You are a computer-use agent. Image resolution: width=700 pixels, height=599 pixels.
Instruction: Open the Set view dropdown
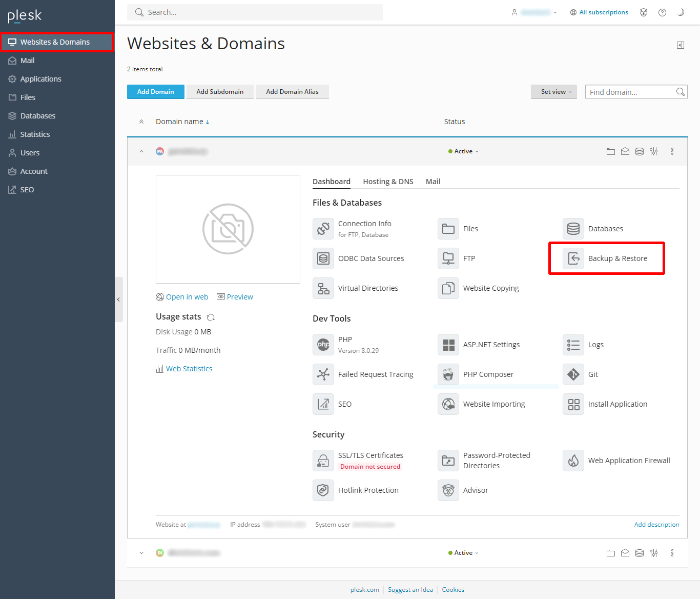(x=554, y=92)
